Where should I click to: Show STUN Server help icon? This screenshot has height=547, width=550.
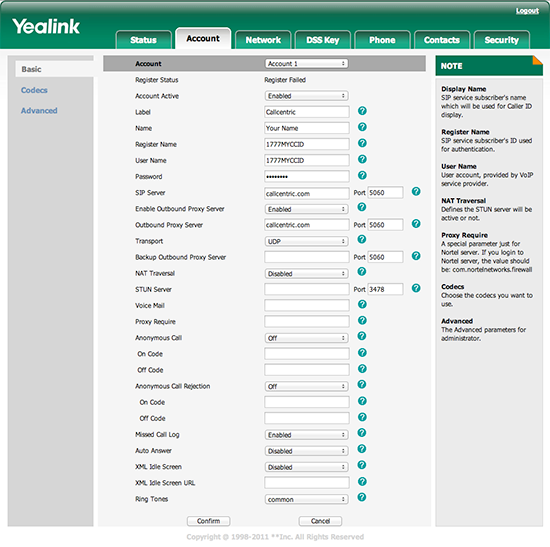click(416, 288)
